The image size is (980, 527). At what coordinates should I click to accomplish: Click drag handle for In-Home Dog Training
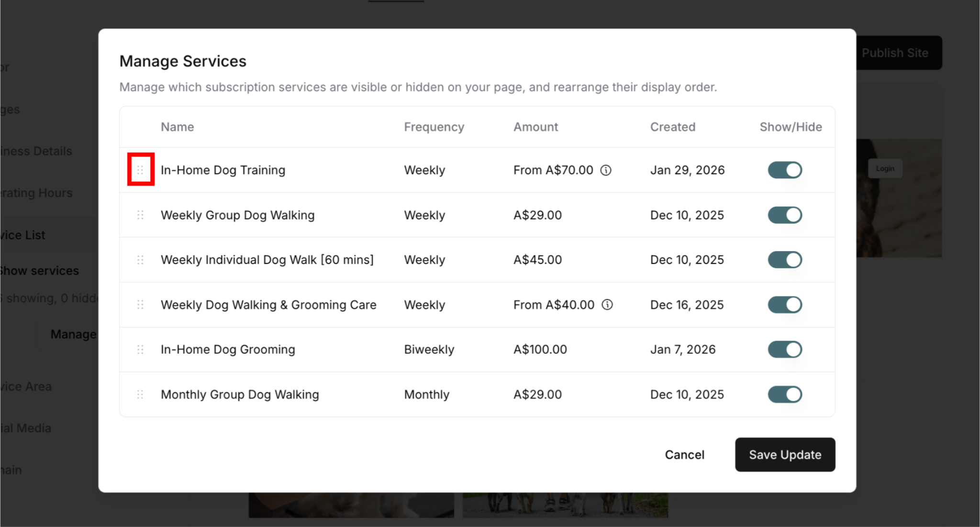[140, 170]
